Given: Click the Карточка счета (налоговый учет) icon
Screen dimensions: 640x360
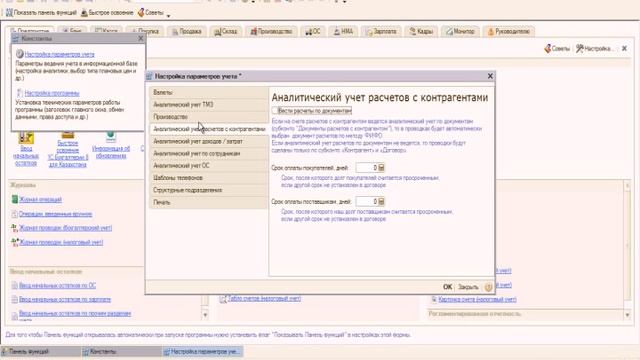Looking at the screenshot, I should tap(434, 300).
